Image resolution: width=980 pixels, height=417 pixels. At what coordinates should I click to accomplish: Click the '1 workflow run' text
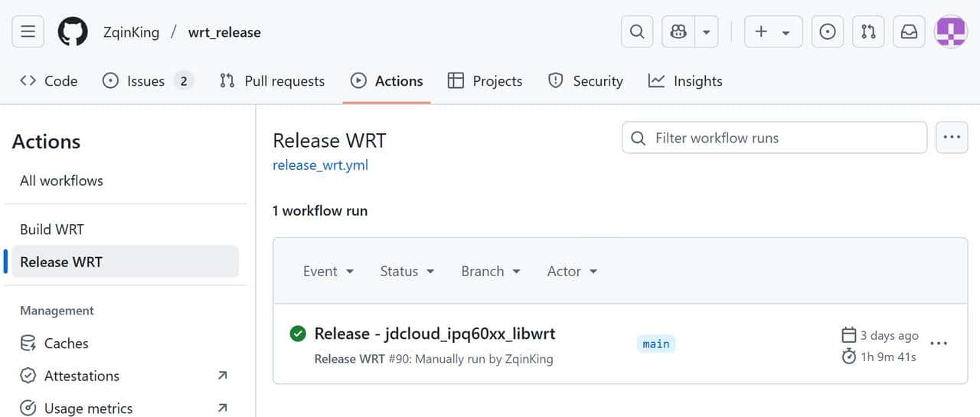coord(320,210)
